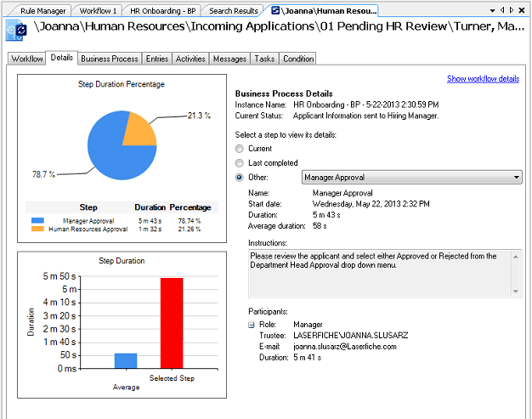Select the Details sub-tab
Viewport: 532px width, 419px height.
click(62, 58)
